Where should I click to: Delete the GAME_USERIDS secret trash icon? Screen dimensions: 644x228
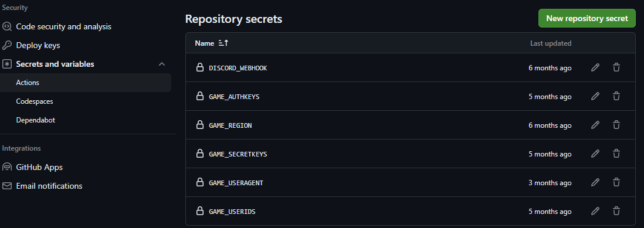(616, 211)
